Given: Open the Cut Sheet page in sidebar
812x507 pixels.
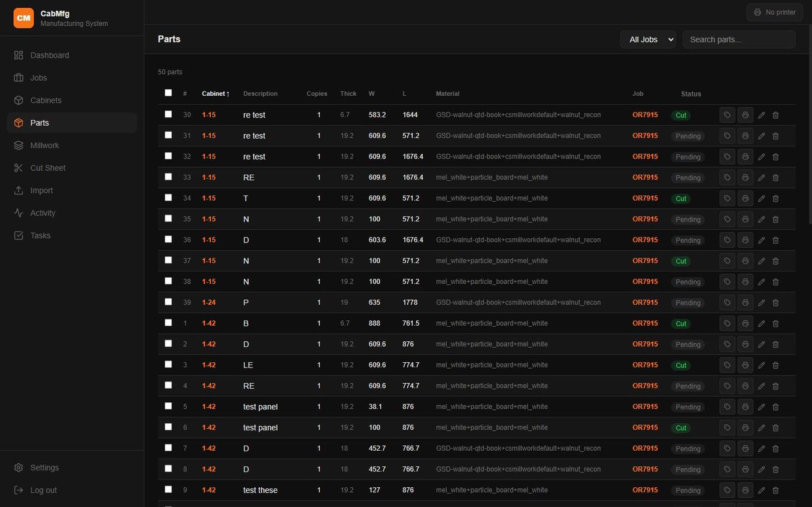Looking at the screenshot, I should click(x=48, y=168).
